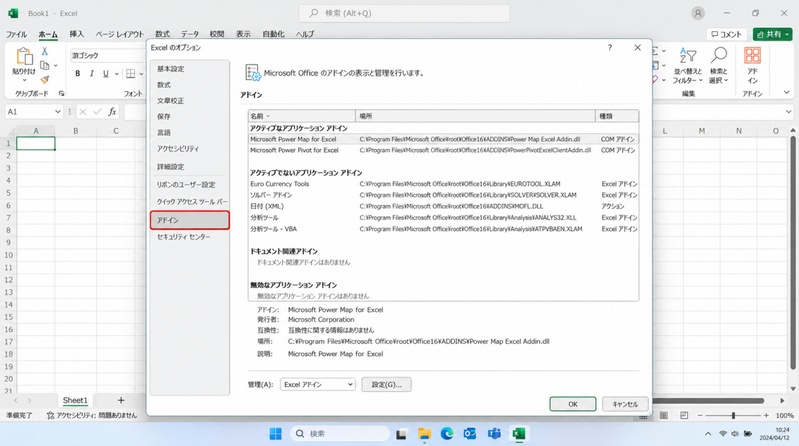The image size is (799, 446).
Task: Click キャンセル in Excel options dialog
Action: point(625,404)
